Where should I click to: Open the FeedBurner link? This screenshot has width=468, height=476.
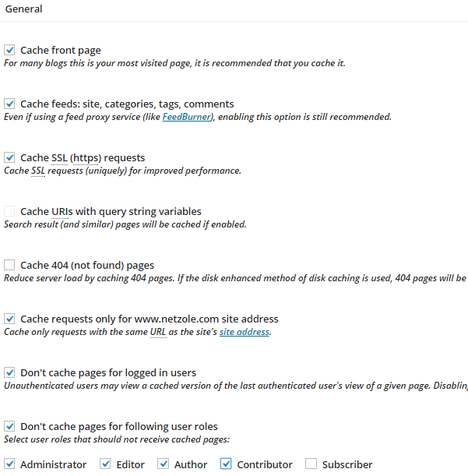click(x=187, y=117)
